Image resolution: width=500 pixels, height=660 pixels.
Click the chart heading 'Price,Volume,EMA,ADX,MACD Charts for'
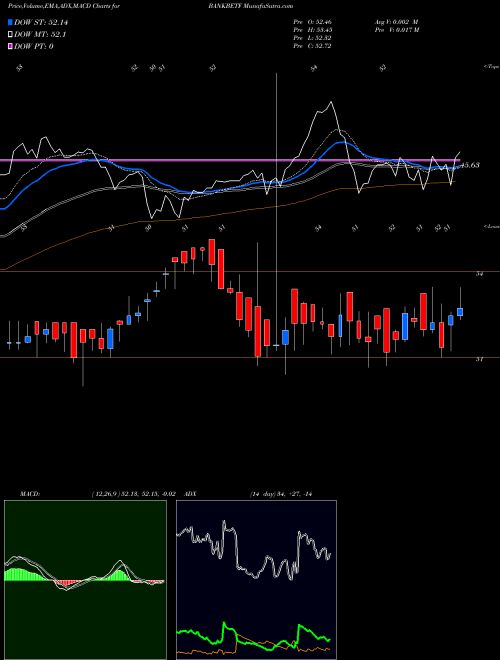[x=64, y=6]
